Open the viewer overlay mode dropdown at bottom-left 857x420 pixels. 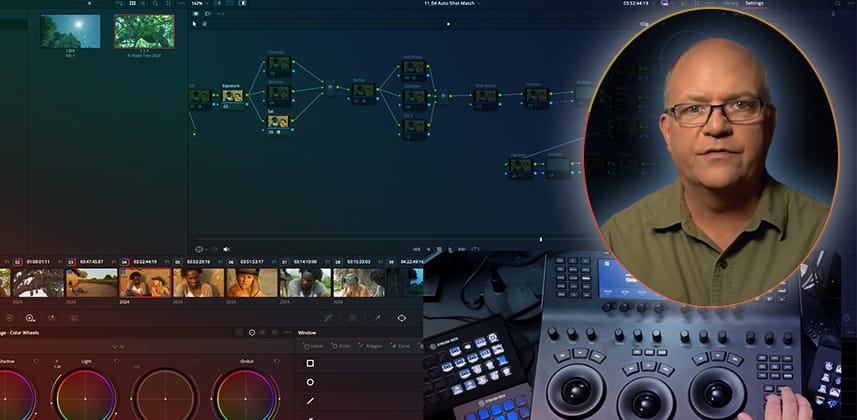click(x=200, y=249)
